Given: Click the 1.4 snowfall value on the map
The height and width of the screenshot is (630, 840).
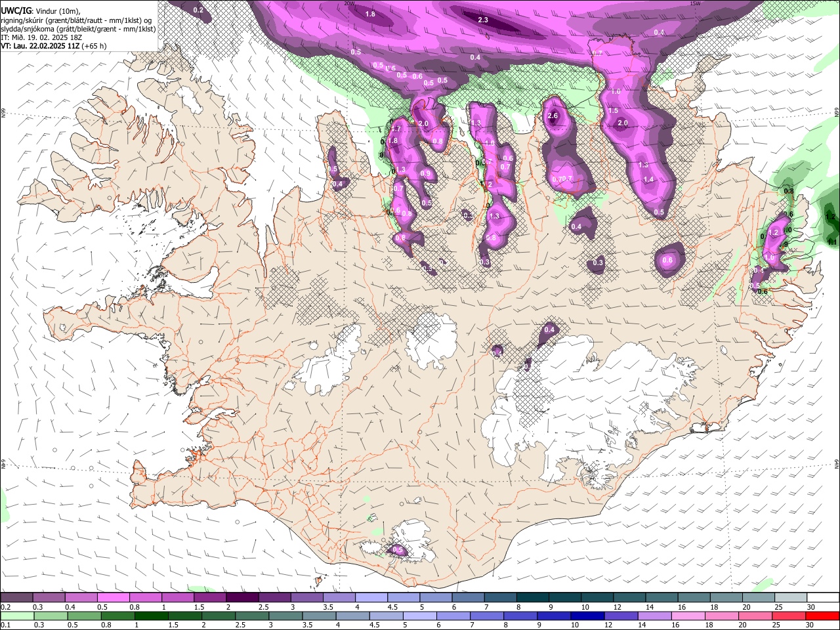Looking at the screenshot, I should (x=648, y=180).
